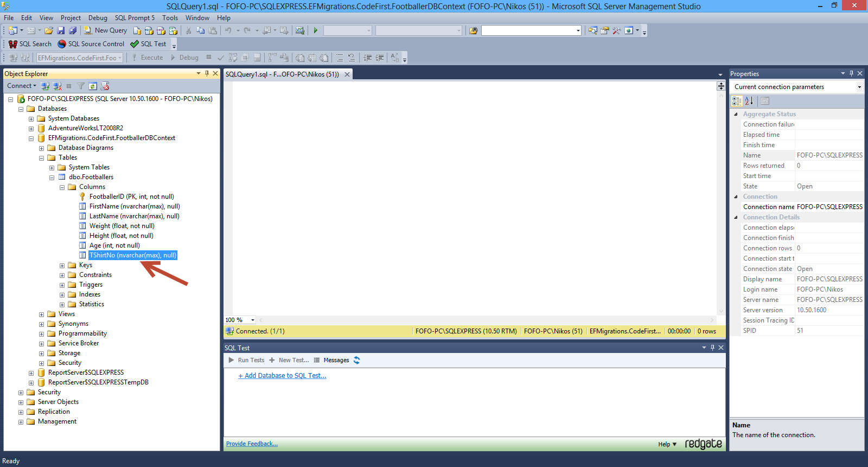Expand the System Databases folder
868x467 pixels.
(x=31, y=119)
